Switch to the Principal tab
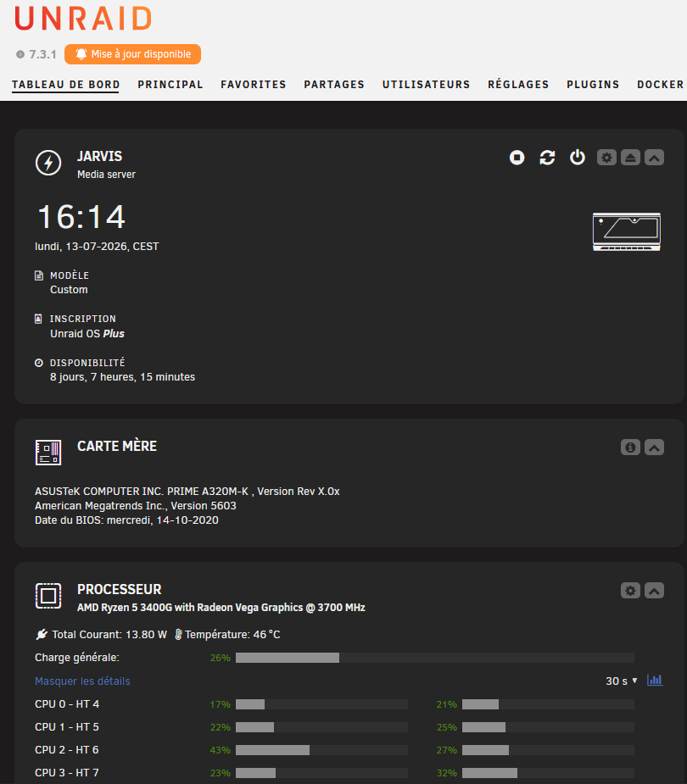This screenshot has height=784, width=687. pyautogui.click(x=170, y=85)
